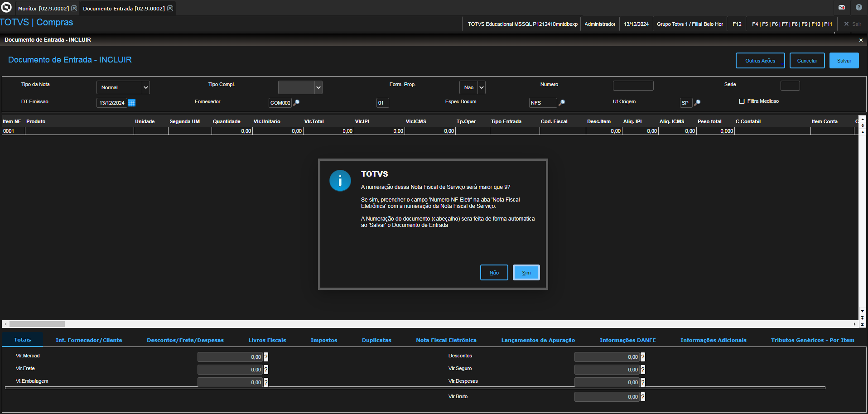The height and width of the screenshot is (414, 868).
Task: Click the DT Emissao date field
Action: click(x=112, y=103)
